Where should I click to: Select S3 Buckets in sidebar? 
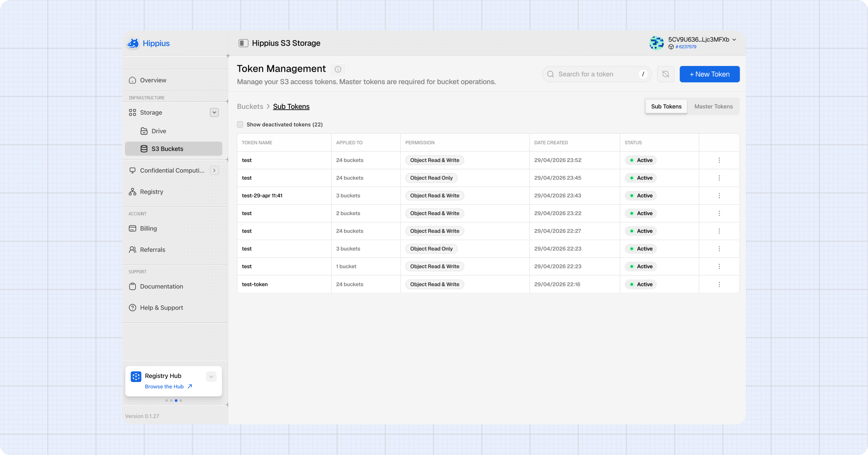(173, 149)
